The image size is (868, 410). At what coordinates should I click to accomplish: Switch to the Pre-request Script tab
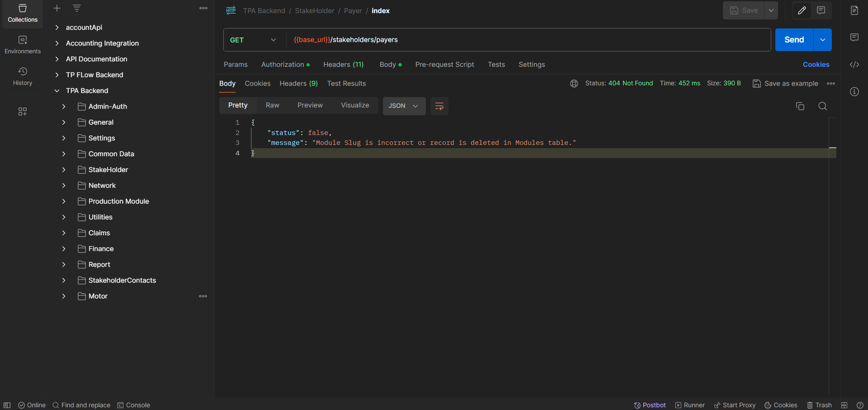(444, 65)
